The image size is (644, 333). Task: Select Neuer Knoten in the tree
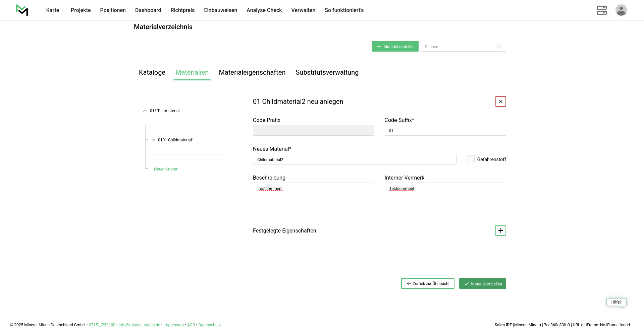[166, 169]
